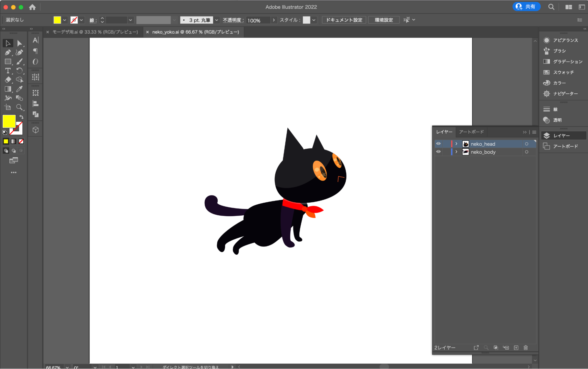Switch to the モーデザ用.ai document tab
Image resolution: width=588 pixels, height=369 pixels.
coord(95,32)
